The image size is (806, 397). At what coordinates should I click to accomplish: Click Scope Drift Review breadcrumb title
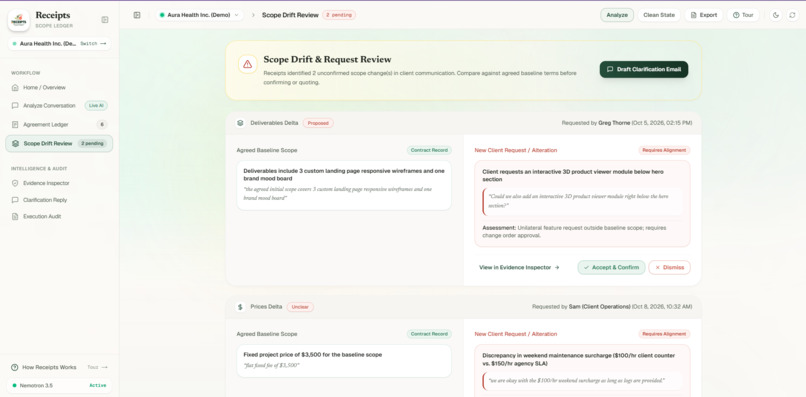[x=290, y=15]
